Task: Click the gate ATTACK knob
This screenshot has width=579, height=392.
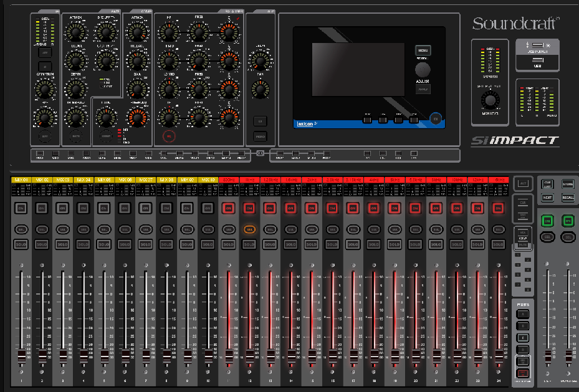Action: click(x=75, y=33)
